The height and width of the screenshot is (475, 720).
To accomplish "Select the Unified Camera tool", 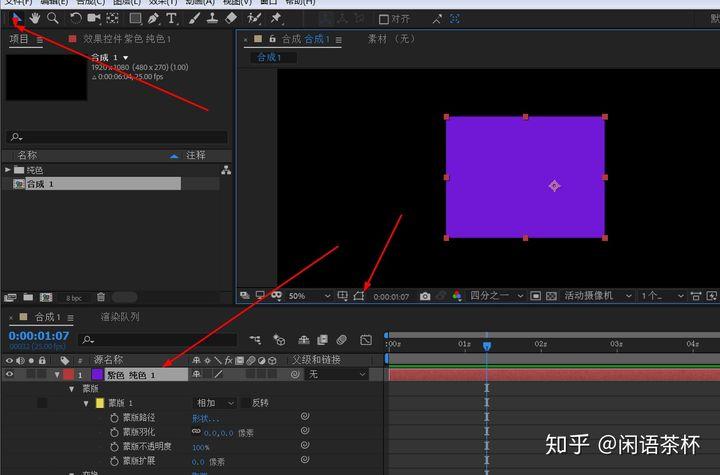I will pyautogui.click(x=94, y=18).
